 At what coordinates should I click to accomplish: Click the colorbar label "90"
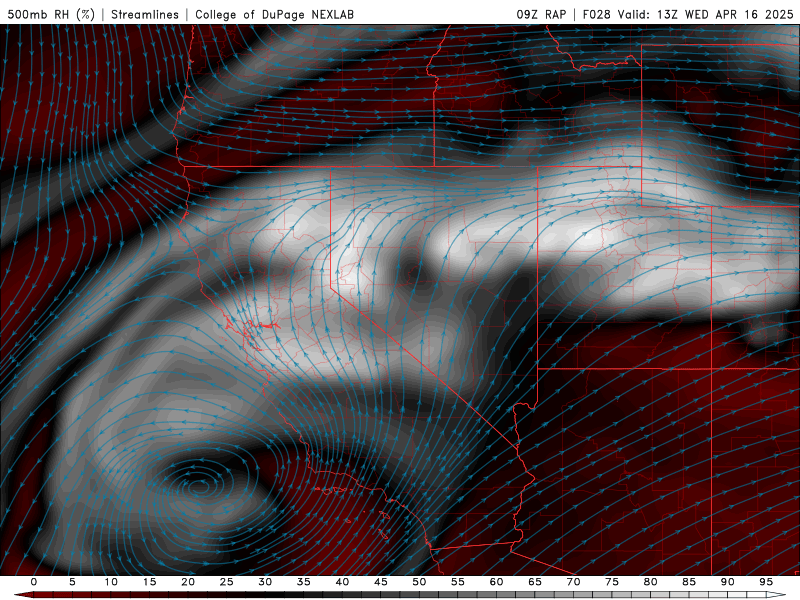tap(727, 582)
